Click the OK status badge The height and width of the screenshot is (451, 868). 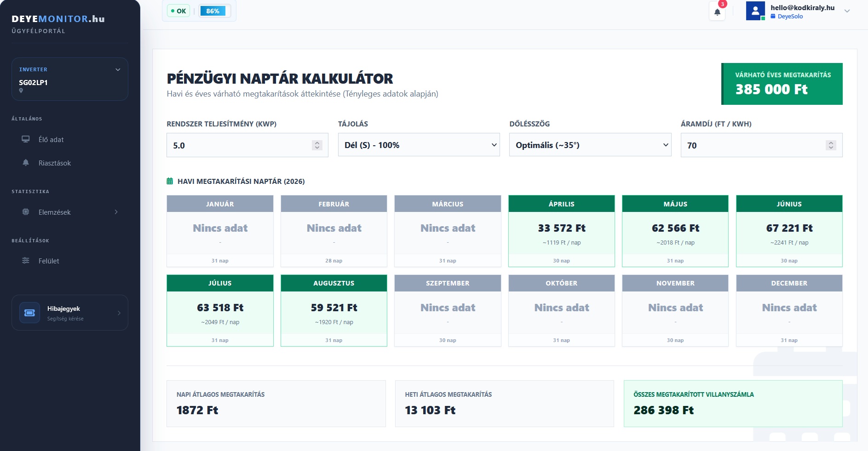[178, 11]
